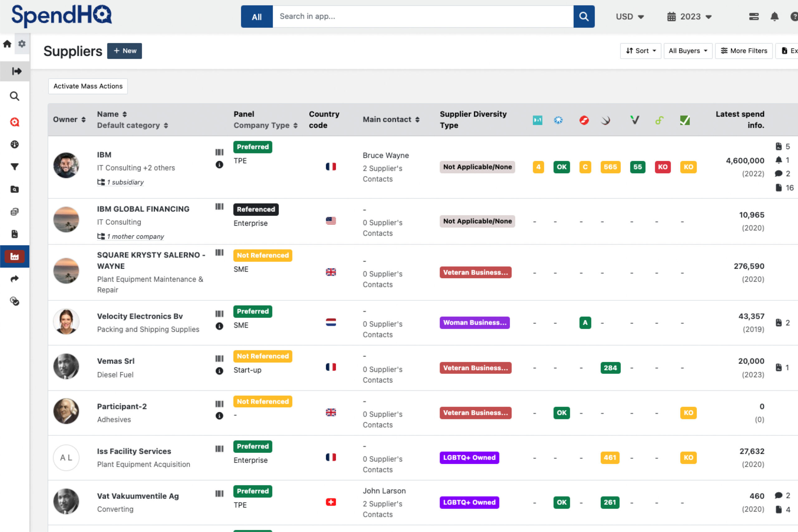The height and width of the screenshot is (532, 798).
Task: Open the USD currency dropdown
Action: 630,16
